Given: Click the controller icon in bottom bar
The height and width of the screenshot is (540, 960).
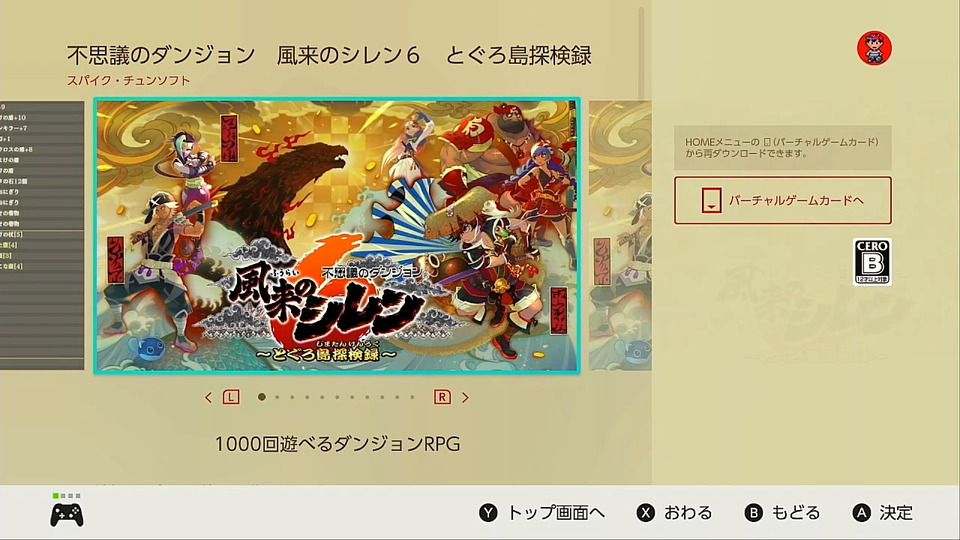Looking at the screenshot, I should 67,515.
